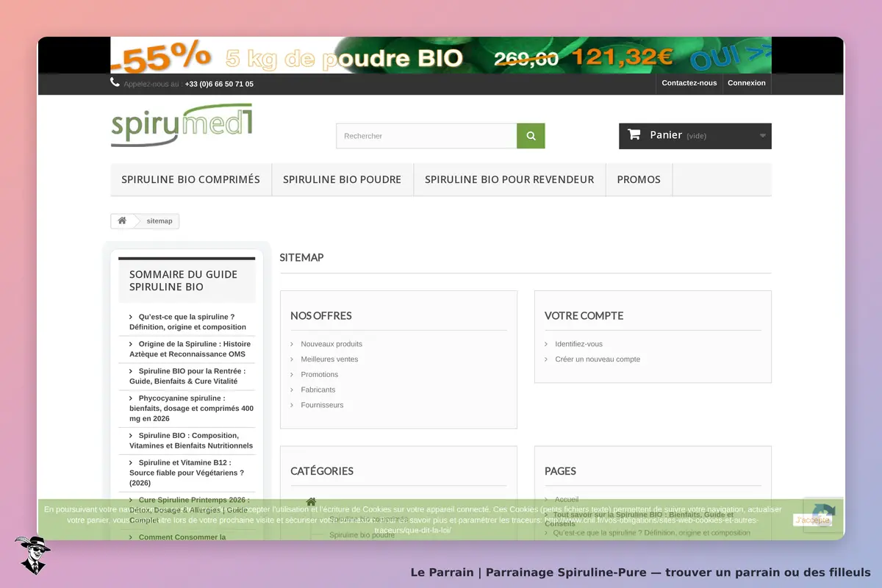Image resolution: width=882 pixels, height=588 pixels.
Task: Click Sommaire du guide Spiruline BIO heading
Action: pyautogui.click(x=184, y=280)
